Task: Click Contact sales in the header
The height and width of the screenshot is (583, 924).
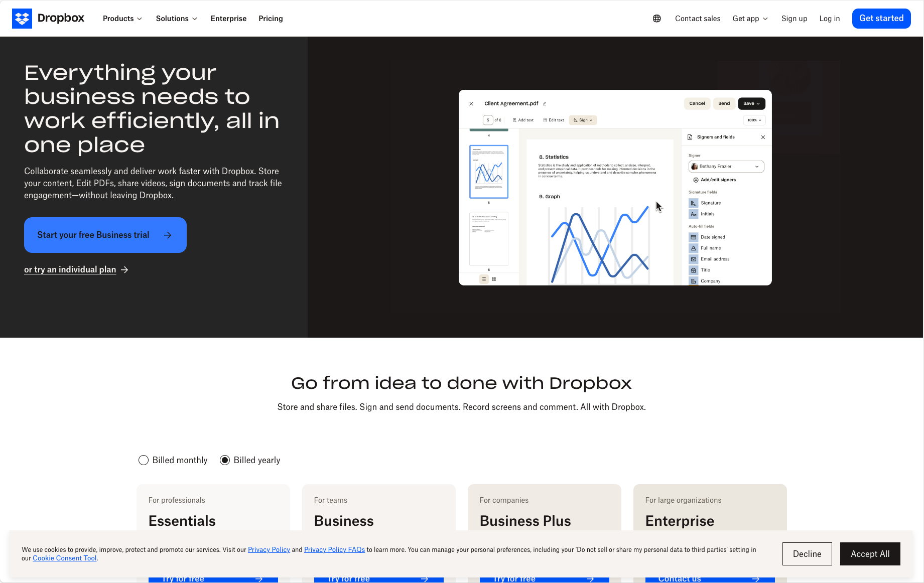Action: [x=698, y=19]
